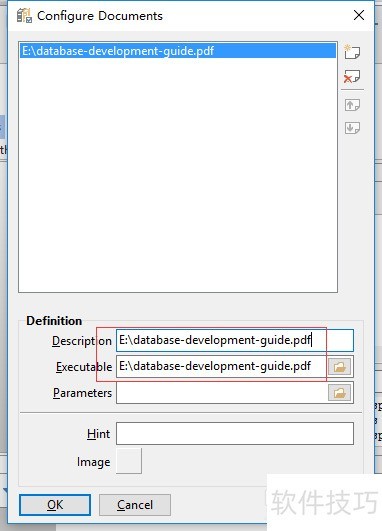Choose an image via Image button

tap(129, 461)
